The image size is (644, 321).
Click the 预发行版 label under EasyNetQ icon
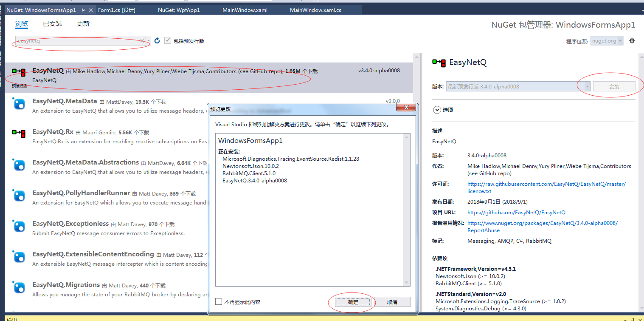click(20, 86)
